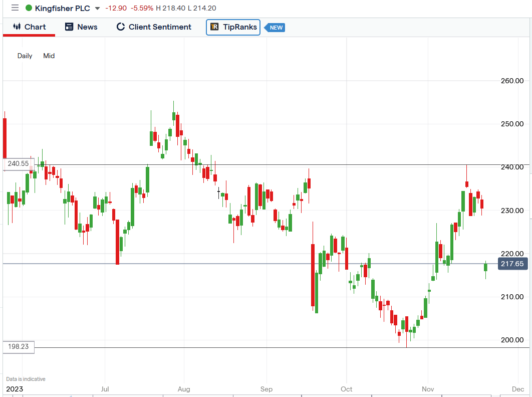This screenshot has height=397, width=532.
Task: Click the 210.00 price axis label
Action: pos(512,297)
